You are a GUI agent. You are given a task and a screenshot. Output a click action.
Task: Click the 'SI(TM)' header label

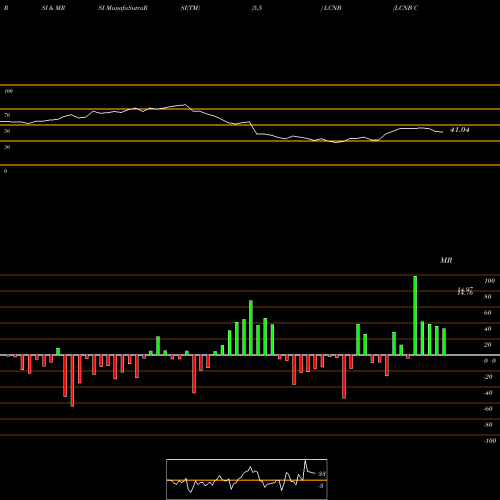coord(190,8)
